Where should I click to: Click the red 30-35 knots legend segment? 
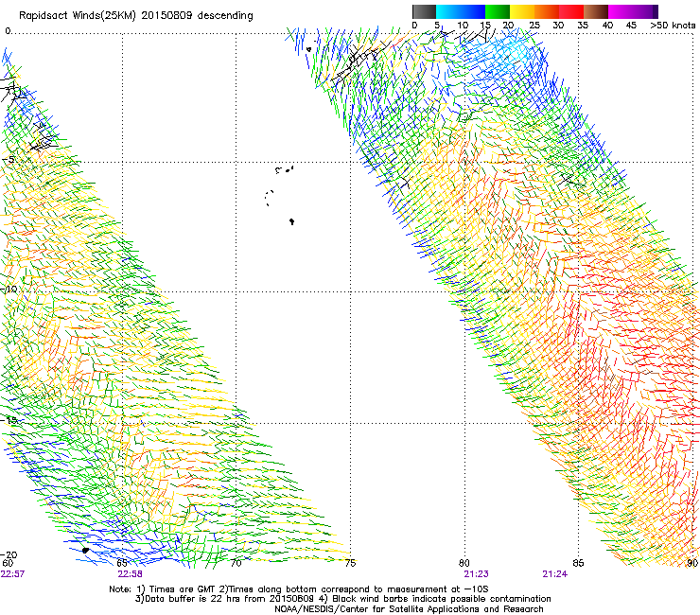pyautogui.click(x=571, y=11)
